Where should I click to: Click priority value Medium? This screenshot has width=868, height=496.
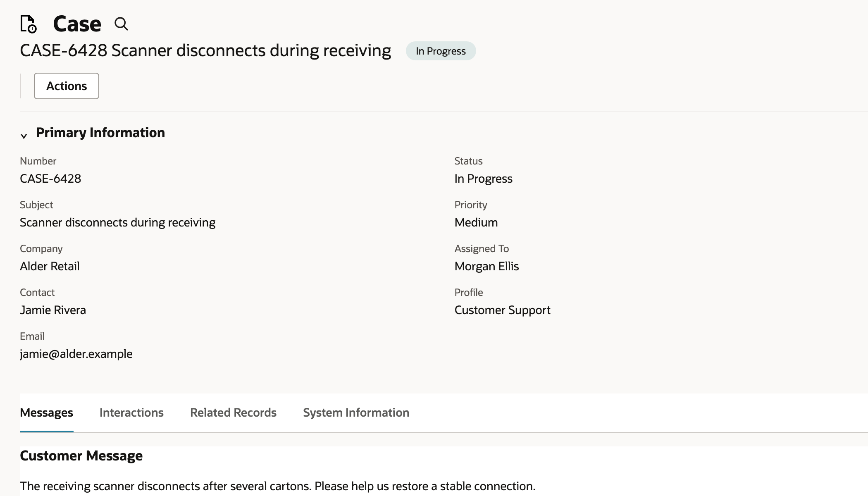click(x=476, y=222)
